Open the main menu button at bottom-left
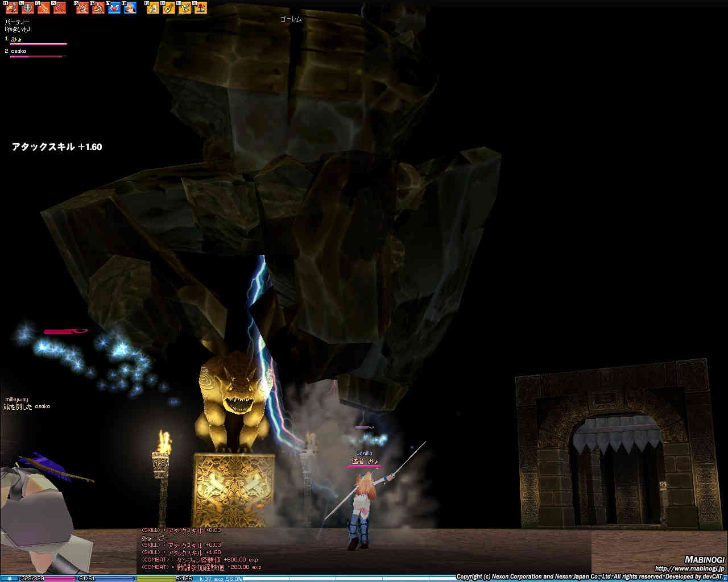Screen dimensions: 728x582 pos(9,579)
